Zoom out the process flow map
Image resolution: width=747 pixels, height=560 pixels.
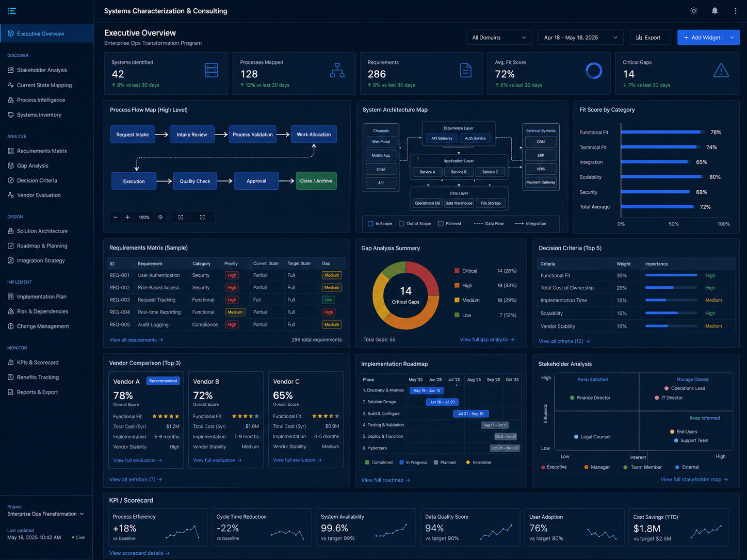116,217
